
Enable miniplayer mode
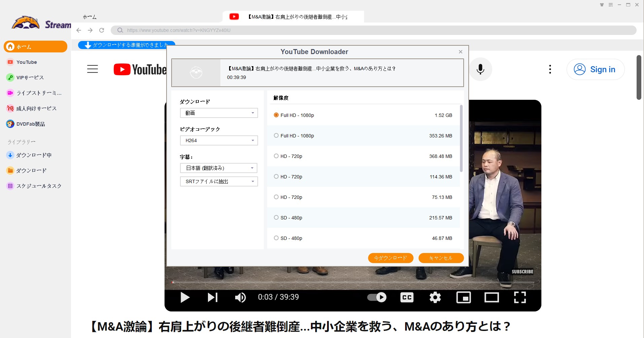pyautogui.click(x=463, y=297)
